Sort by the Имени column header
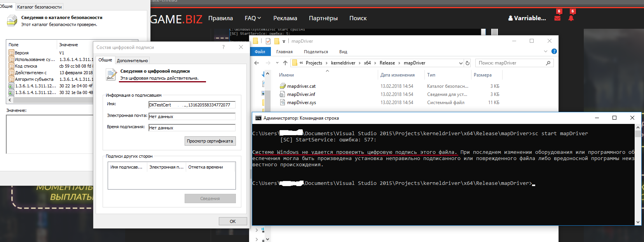Screen dimensions: 644x242 286,75
